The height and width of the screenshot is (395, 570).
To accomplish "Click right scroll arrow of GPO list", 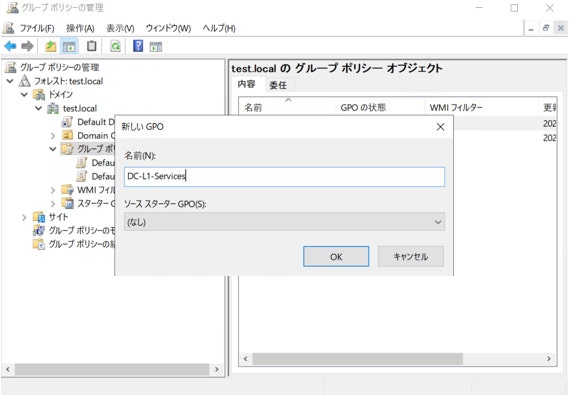I will tap(549, 359).
